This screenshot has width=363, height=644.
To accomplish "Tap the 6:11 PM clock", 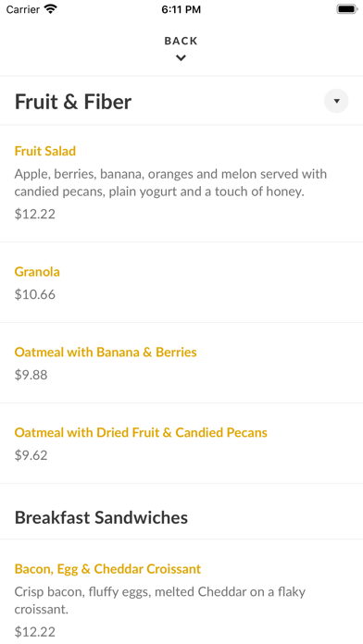I will click(x=181, y=9).
